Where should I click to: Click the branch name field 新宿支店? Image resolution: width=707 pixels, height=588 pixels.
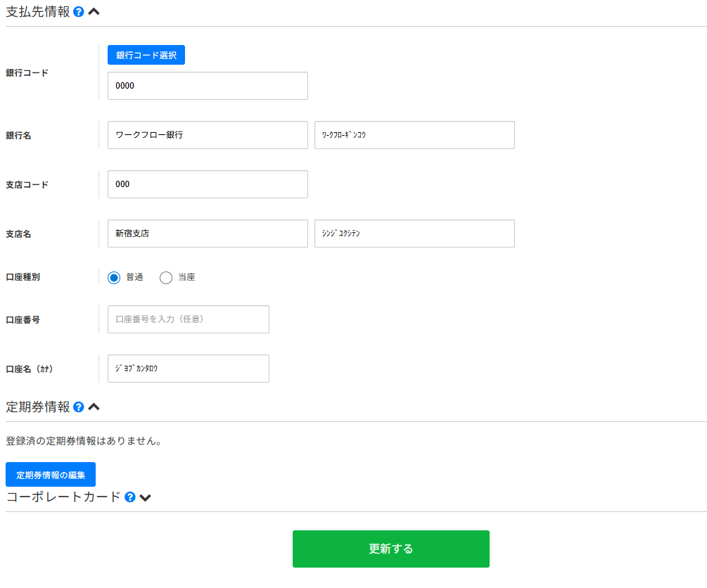pyautogui.click(x=207, y=233)
